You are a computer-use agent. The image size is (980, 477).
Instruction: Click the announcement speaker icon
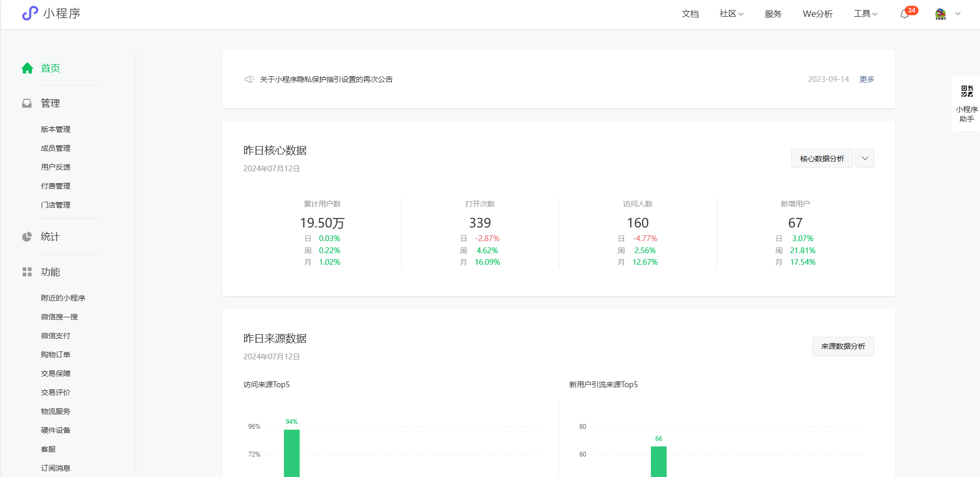pos(249,79)
